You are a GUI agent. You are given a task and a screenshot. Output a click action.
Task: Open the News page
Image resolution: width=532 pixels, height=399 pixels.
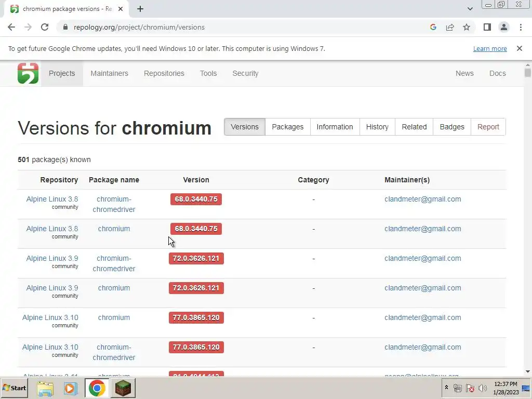click(x=464, y=73)
